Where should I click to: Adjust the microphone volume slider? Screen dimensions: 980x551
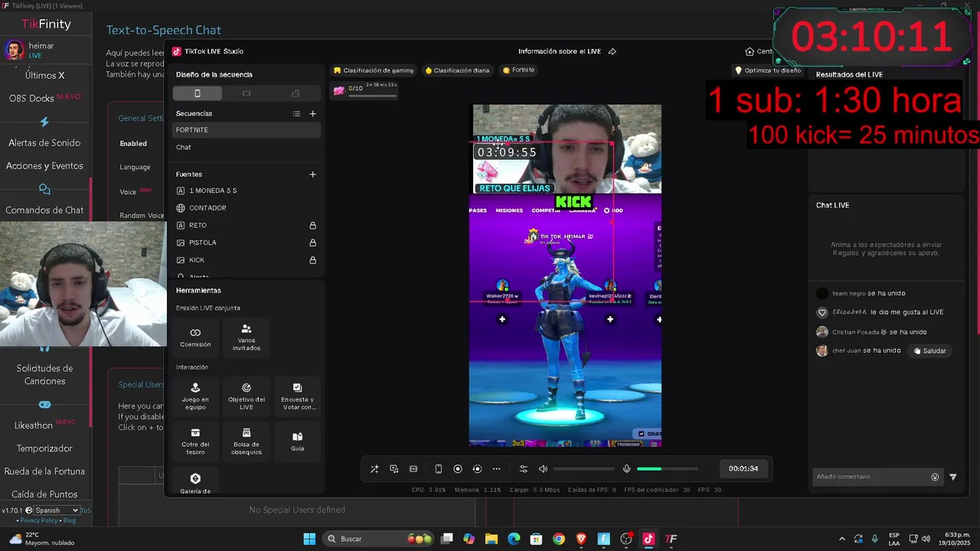point(667,469)
